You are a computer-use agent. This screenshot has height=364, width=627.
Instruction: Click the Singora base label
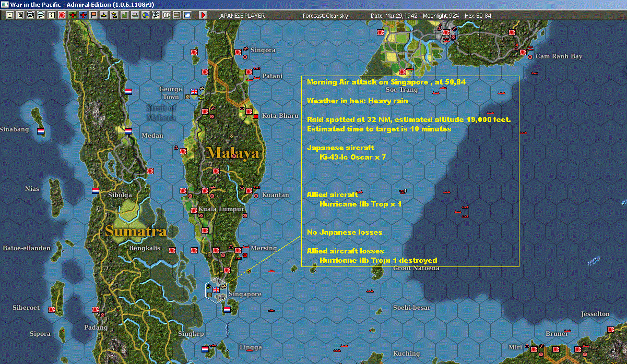pos(263,50)
